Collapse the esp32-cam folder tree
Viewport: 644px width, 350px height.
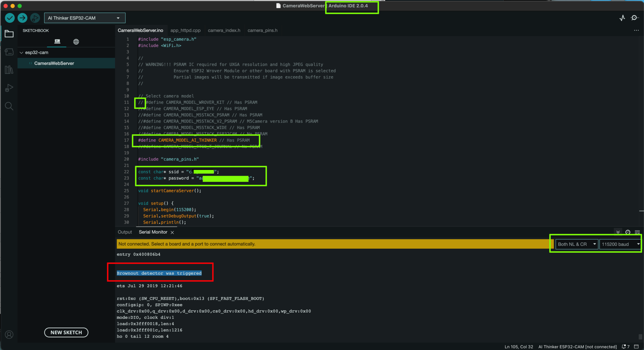(21, 53)
